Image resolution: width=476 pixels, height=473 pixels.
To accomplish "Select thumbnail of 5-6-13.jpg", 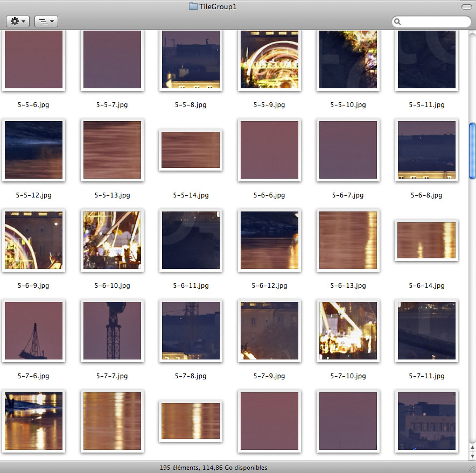I will (x=348, y=241).
